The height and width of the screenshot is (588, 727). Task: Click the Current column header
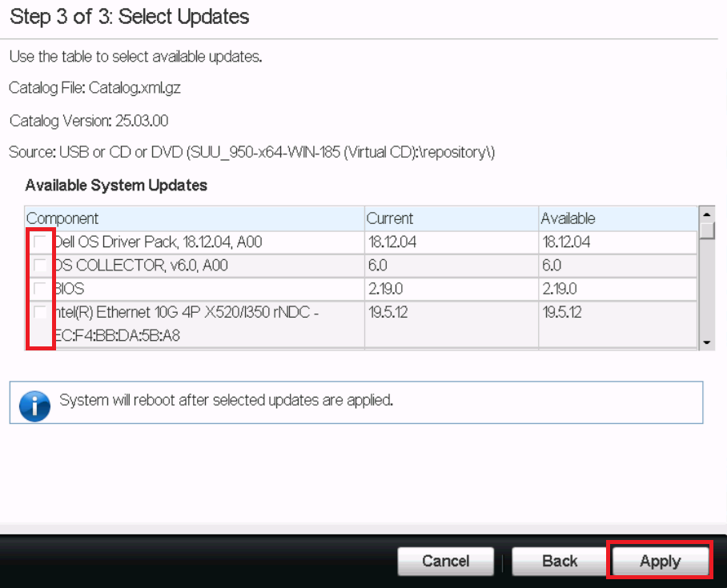390,218
